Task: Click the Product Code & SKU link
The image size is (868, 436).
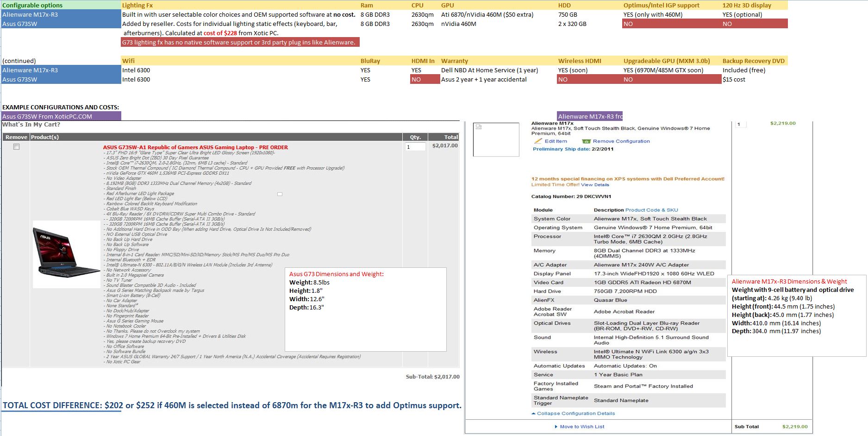Action: tap(652, 210)
